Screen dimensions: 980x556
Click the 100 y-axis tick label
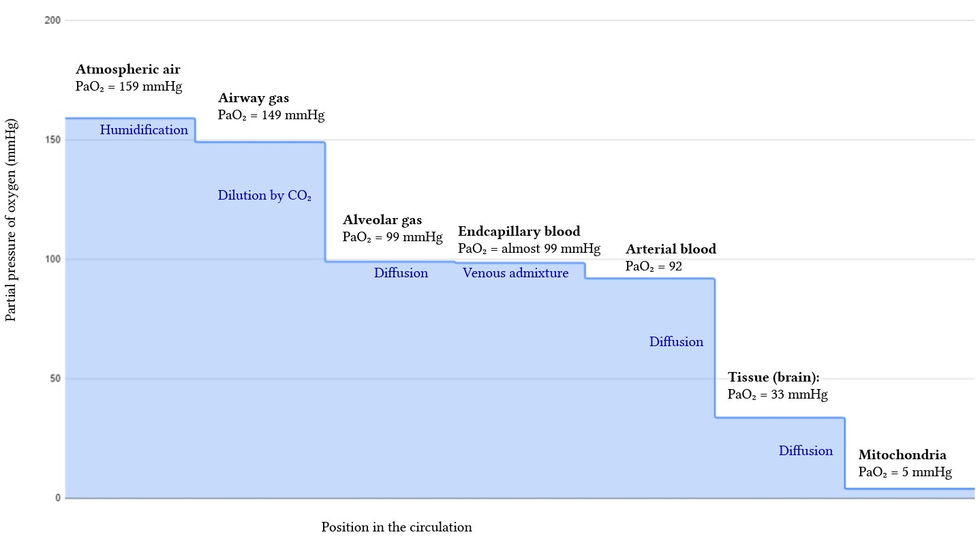click(53, 260)
